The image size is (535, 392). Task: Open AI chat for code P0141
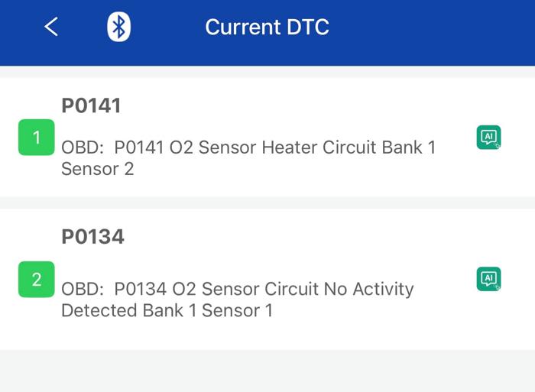click(488, 137)
